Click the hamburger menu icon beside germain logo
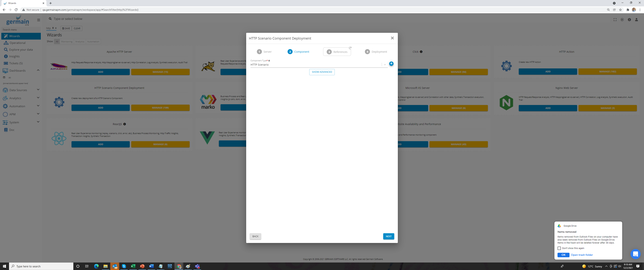This screenshot has width=644, height=270. click(39, 20)
